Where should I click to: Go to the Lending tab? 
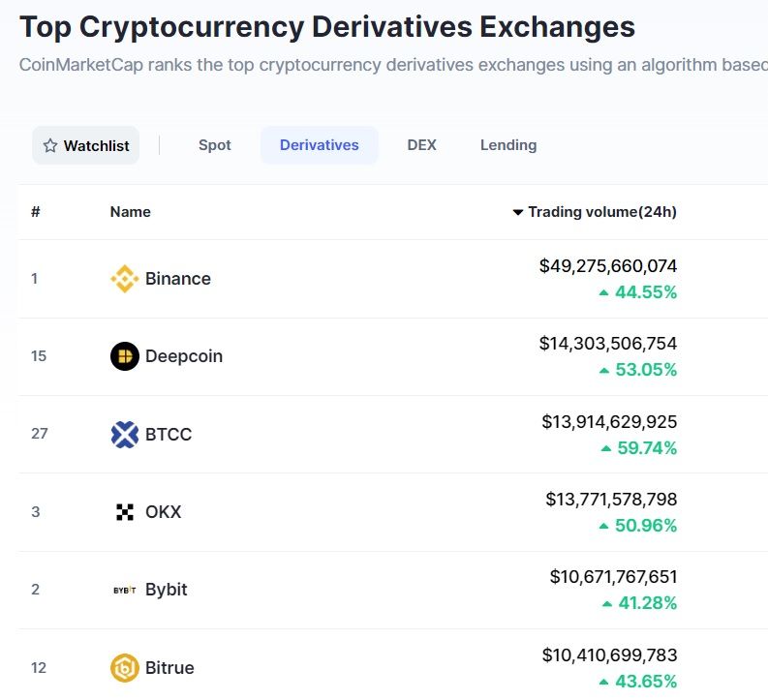coord(508,145)
